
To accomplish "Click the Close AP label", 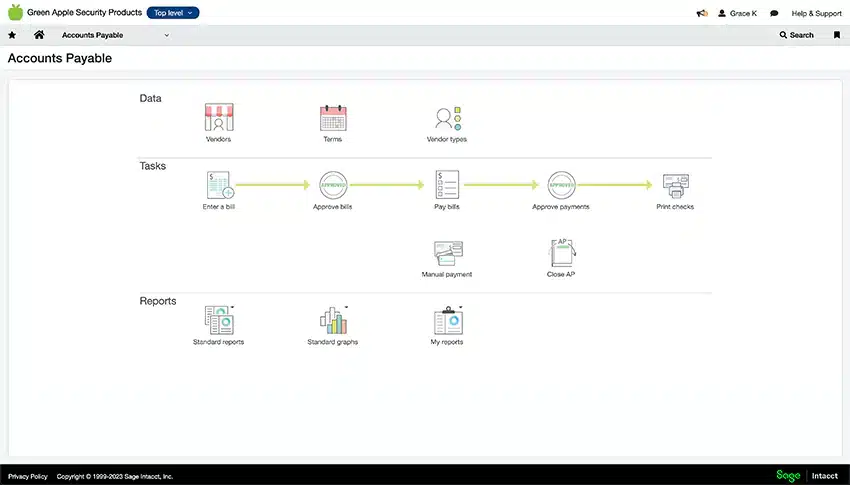I will pos(561,275).
